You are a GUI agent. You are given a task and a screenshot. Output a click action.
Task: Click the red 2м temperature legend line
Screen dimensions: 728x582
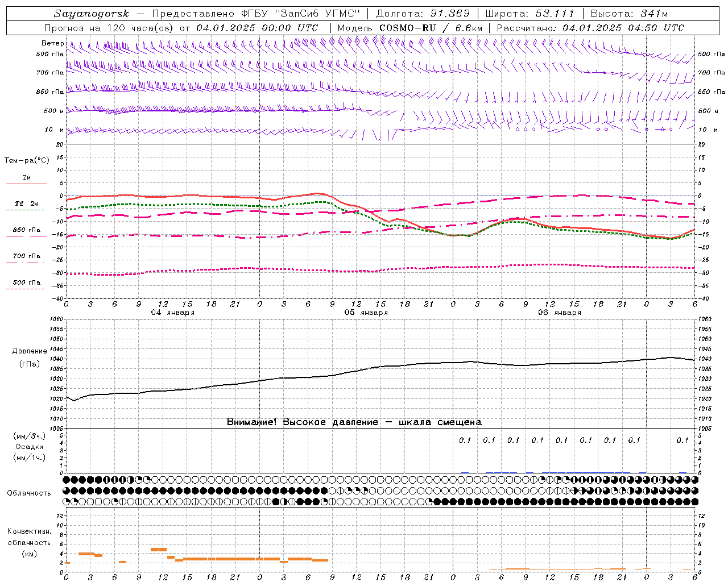[26, 184]
